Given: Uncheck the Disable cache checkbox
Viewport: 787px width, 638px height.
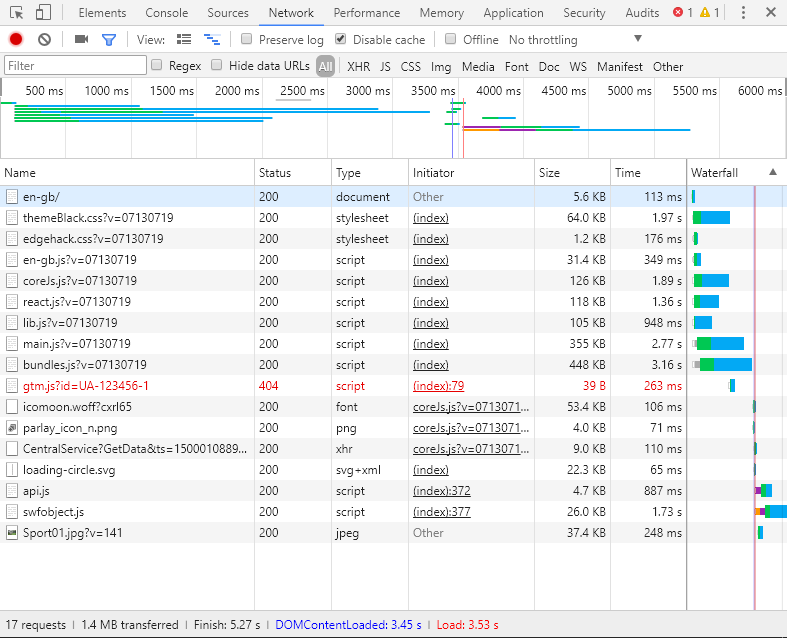Looking at the screenshot, I should tap(341, 39).
